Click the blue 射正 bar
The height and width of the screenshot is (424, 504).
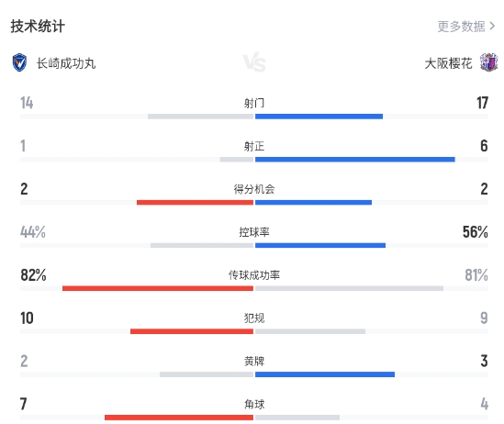(x=355, y=160)
